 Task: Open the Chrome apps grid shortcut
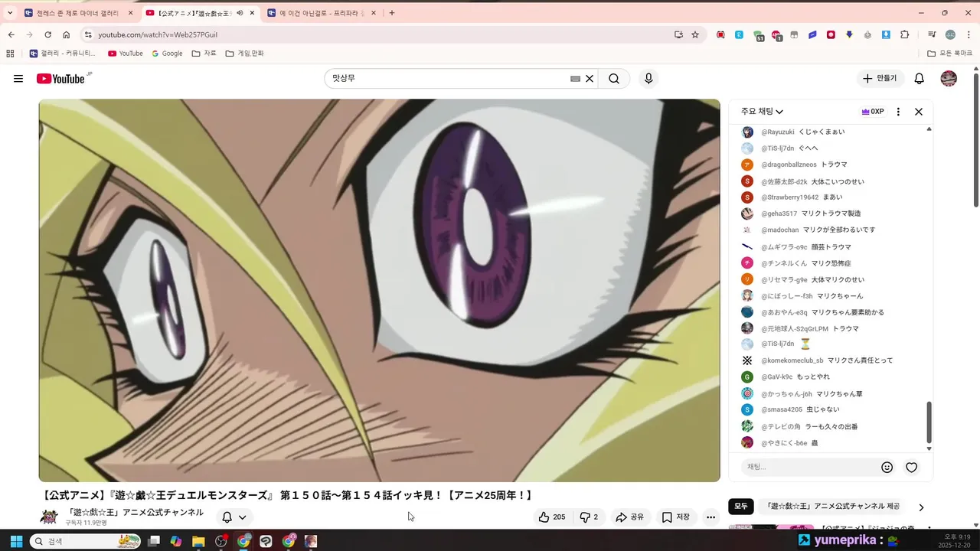coord(10,54)
